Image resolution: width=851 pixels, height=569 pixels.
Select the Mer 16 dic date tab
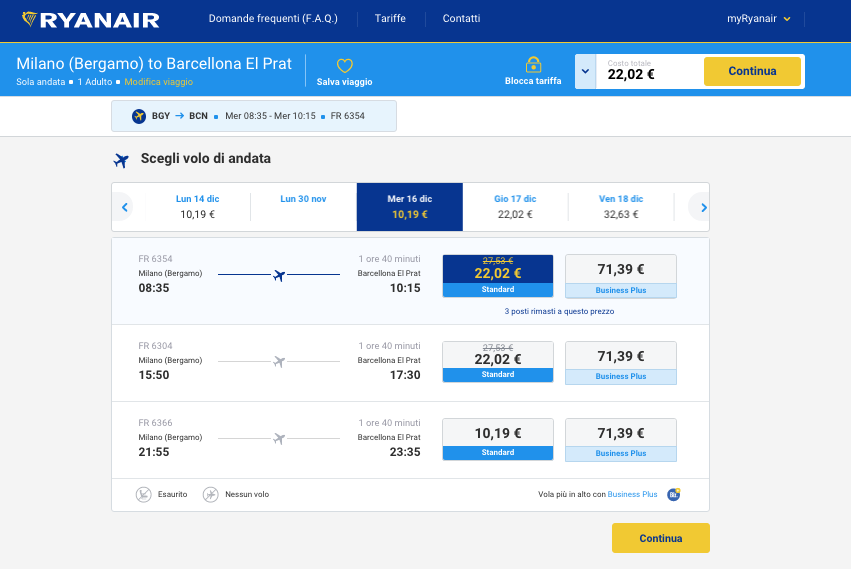pyautogui.click(x=410, y=207)
